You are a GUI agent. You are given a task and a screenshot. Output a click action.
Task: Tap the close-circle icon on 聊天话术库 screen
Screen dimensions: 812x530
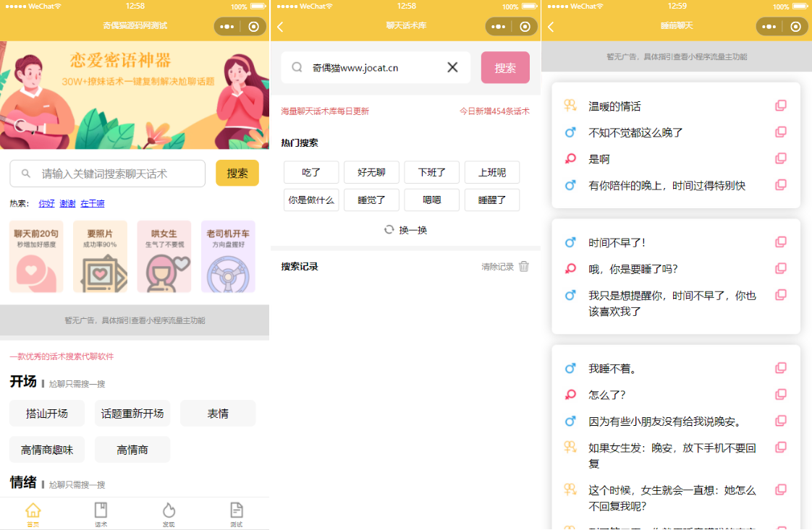525,27
